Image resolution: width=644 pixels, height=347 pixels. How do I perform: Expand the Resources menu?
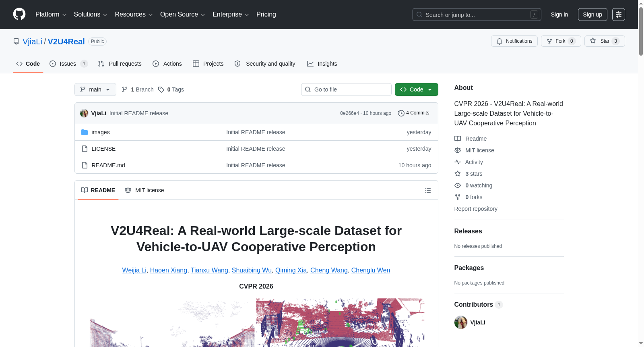pyautogui.click(x=134, y=15)
